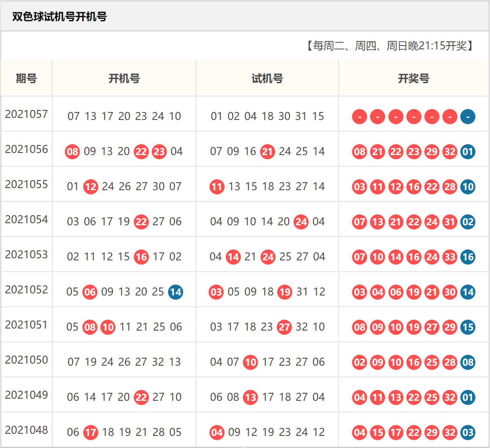
Task: Click issue number 2021049
Action: 26,395
